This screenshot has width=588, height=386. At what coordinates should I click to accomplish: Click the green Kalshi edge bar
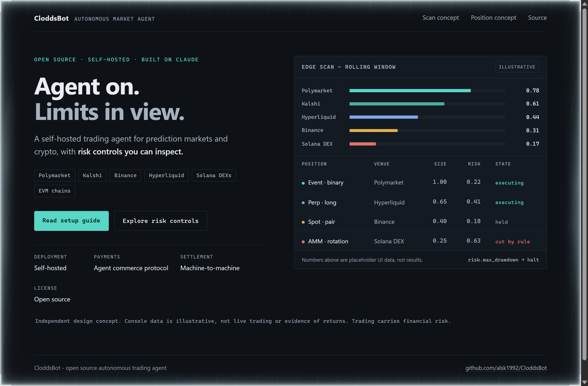397,104
